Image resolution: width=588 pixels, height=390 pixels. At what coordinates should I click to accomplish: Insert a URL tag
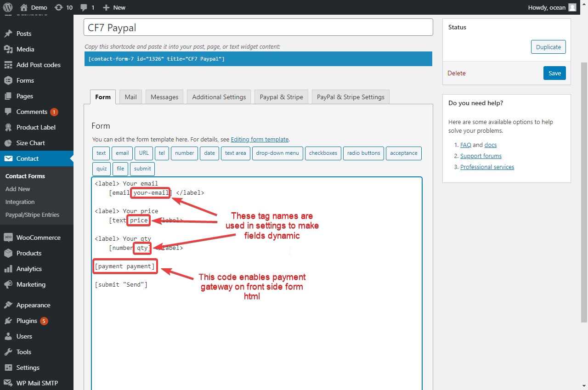click(x=144, y=153)
